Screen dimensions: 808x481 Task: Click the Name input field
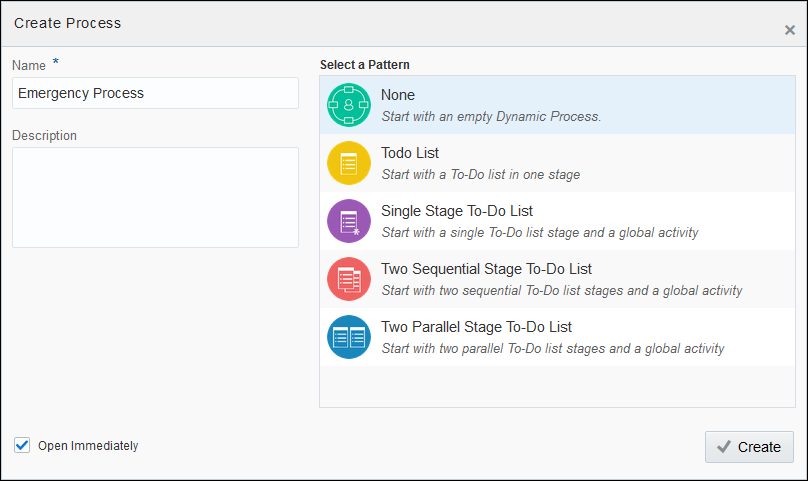click(x=155, y=93)
